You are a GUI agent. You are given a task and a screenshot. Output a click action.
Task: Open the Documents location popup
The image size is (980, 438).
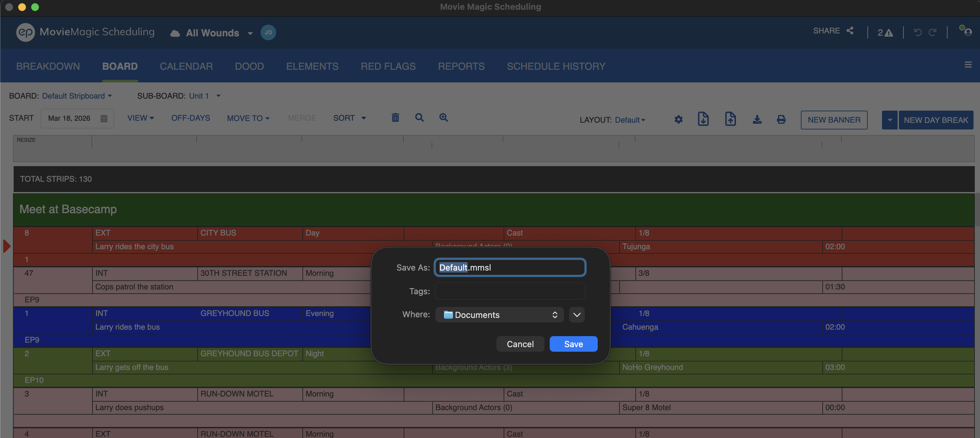(499, 315)
